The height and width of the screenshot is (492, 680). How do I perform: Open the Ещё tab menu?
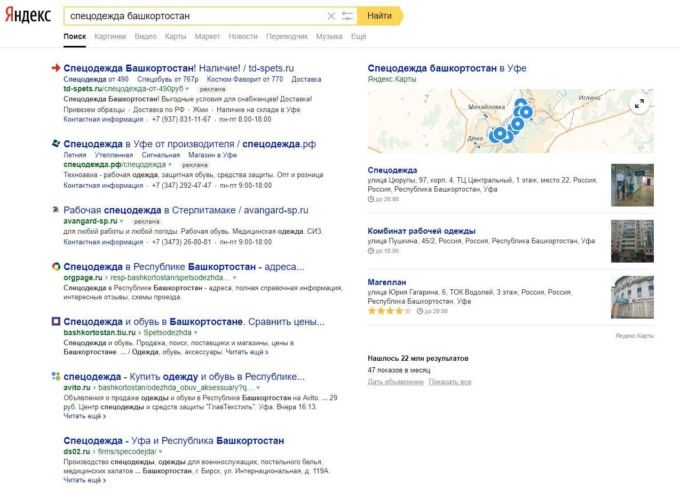click(359, 36)
